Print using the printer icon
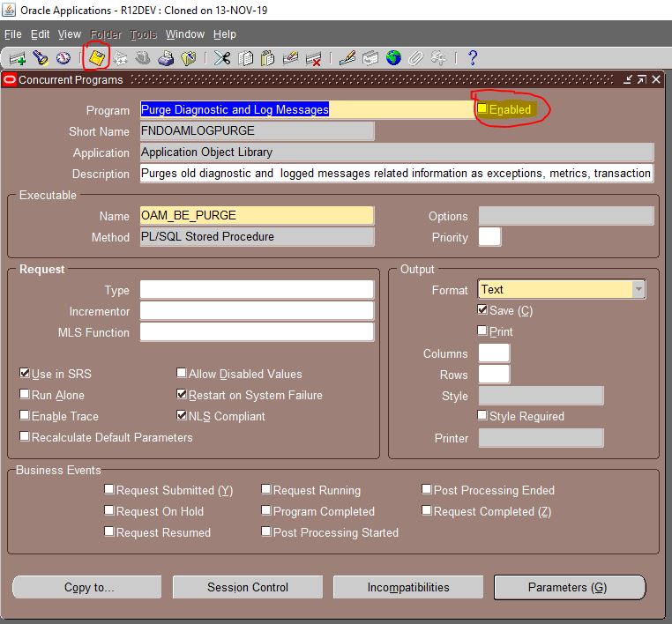672x624 pixels. click(x=166, y=58)
